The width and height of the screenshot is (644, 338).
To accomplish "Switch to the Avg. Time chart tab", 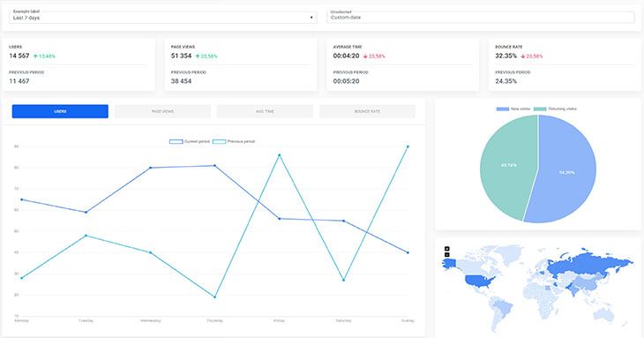I will [x=265, y=111].
